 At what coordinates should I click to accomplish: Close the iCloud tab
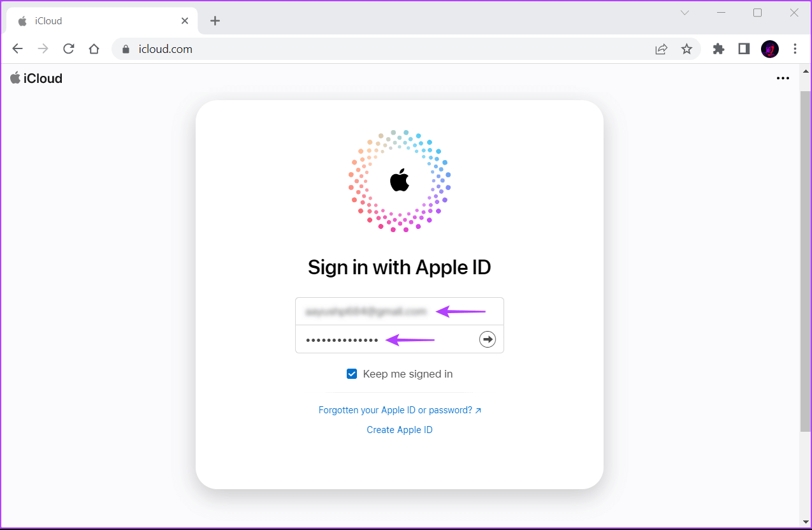(185, 21)
